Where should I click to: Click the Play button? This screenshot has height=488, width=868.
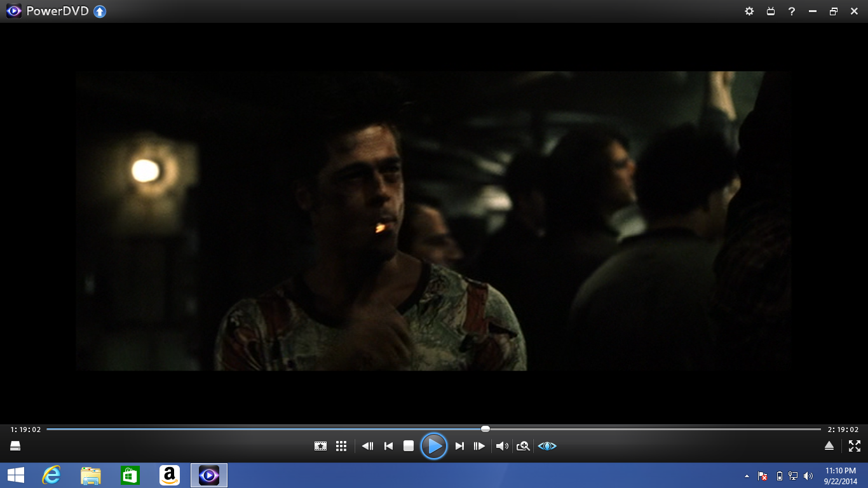[434, 446]
